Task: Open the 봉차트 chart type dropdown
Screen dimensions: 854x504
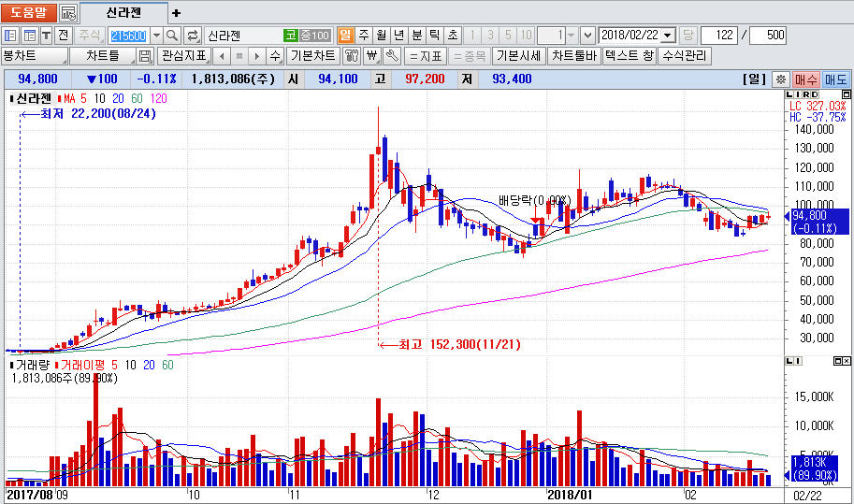Action: pyautogui.click(x=35, y=56)
